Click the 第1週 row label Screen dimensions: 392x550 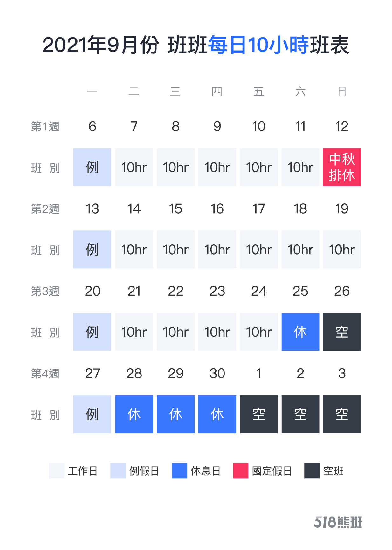pos(45,126)
